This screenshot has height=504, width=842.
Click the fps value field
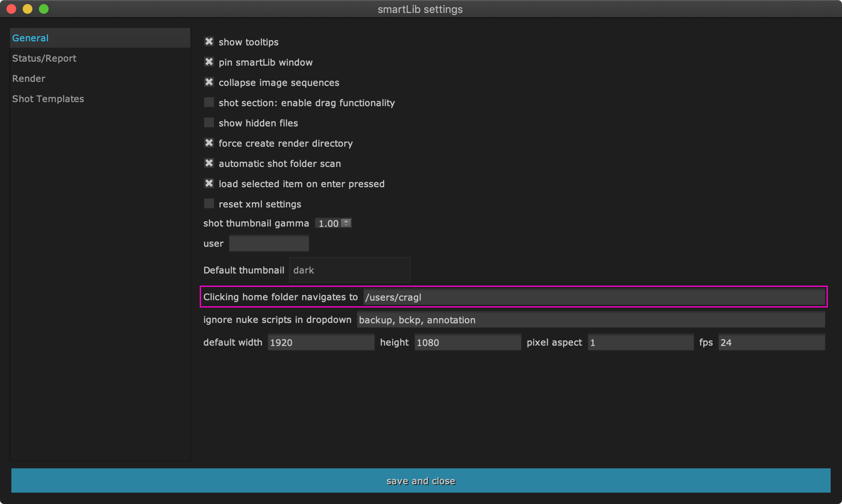tap(771, 342)
